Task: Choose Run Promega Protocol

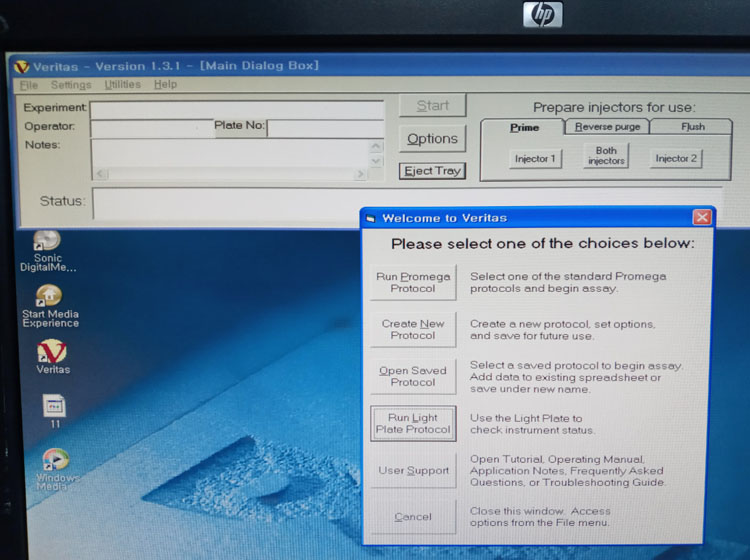Action: point(413,283)
